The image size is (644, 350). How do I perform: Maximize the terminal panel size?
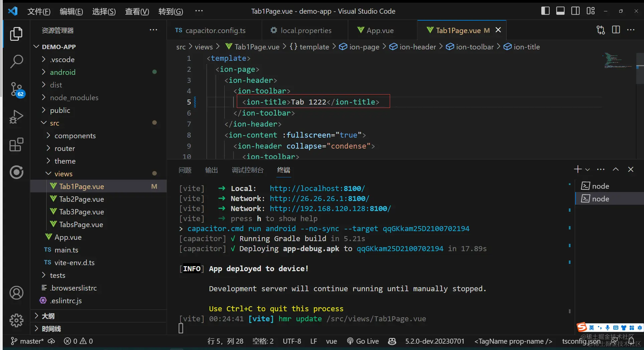[616, 169]
